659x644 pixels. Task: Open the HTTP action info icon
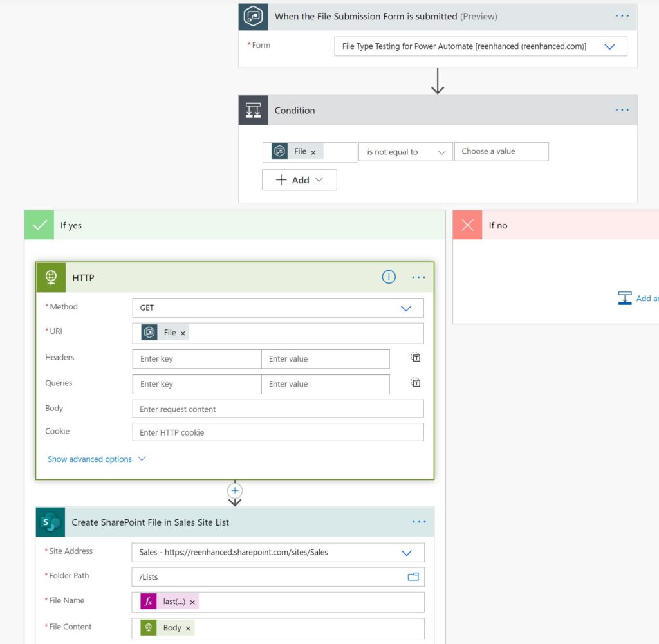pyautogui.click(x=388, y=277)
